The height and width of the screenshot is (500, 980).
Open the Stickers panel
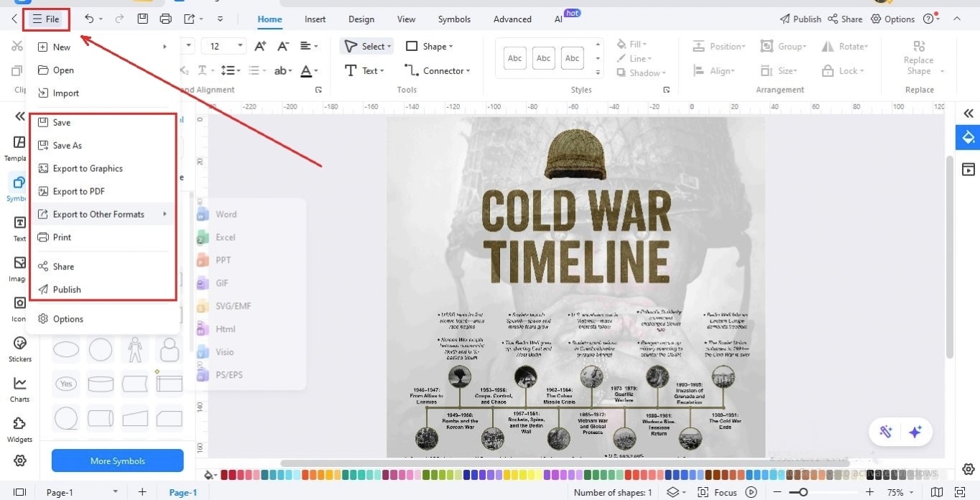point(19,349)
